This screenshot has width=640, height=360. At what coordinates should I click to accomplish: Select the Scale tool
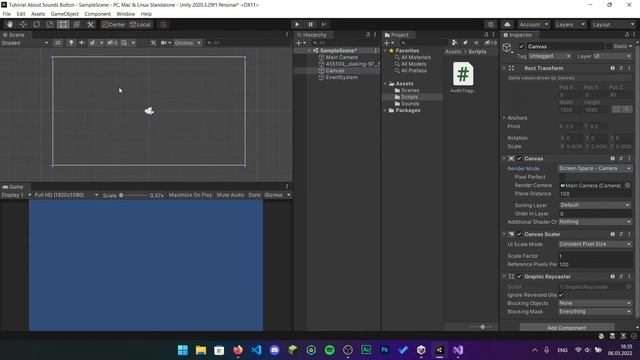point(50,24)
